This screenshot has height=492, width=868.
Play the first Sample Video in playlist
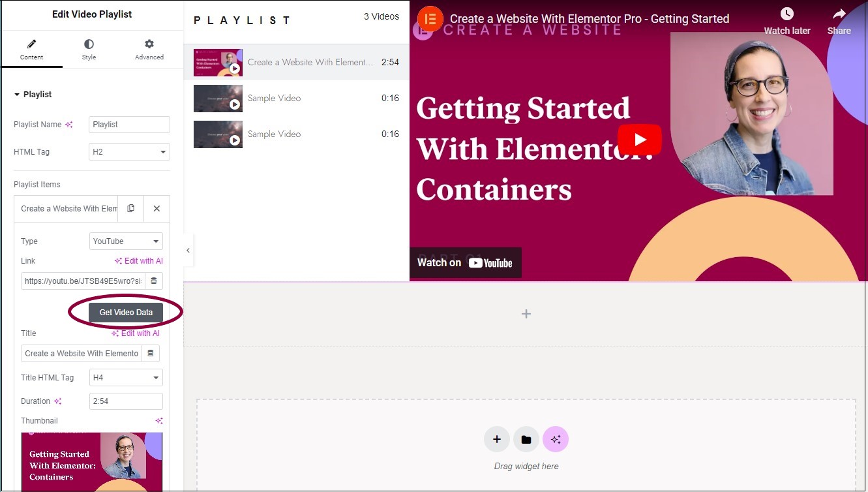point(297,99)
